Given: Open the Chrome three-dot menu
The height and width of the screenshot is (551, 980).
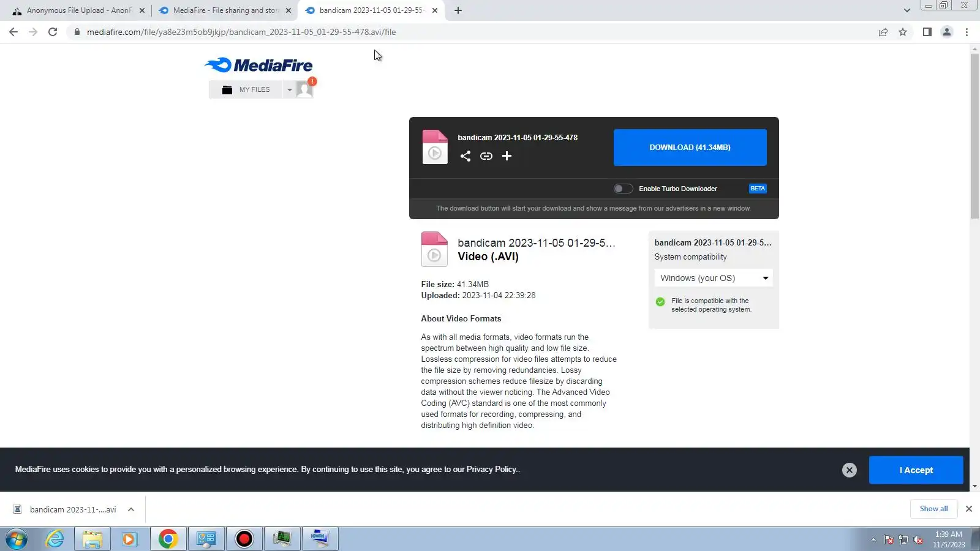Looking at the screenshot, I should [967, 32].
